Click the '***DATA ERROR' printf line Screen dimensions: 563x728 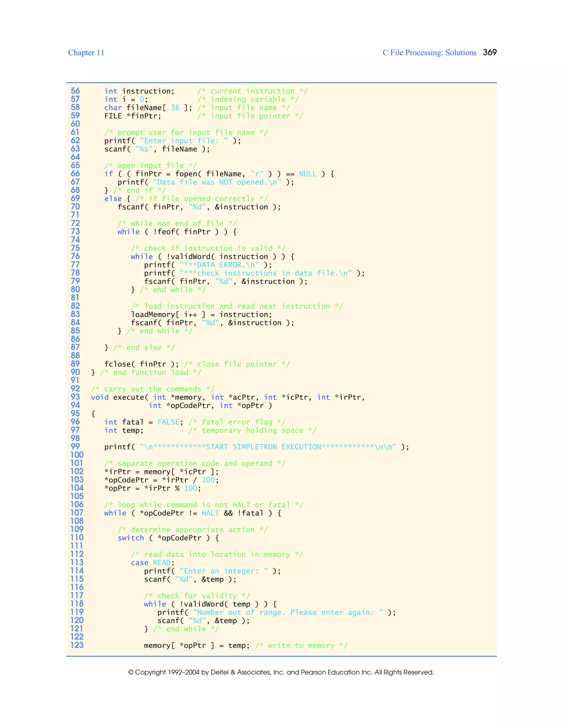pos(208,265)
